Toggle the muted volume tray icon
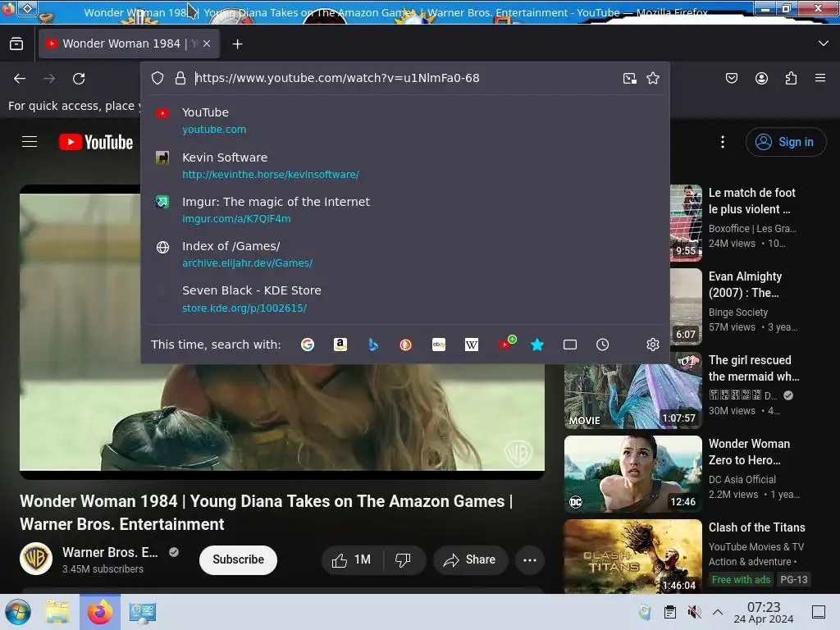This screenshot has width=840, height=630. [694, 612]
